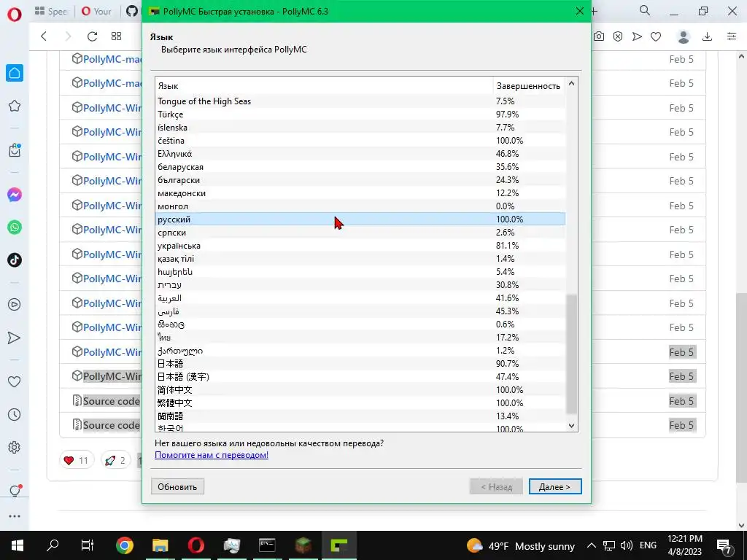Viewport: 747px width, 560px height.
Task: Open Opera profile account icon
Action: (x=684, y=36)
